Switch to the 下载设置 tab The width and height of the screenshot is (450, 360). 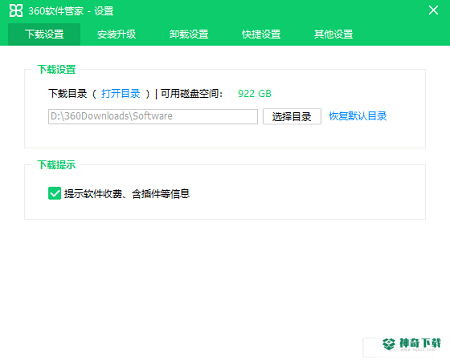[44, 34]
